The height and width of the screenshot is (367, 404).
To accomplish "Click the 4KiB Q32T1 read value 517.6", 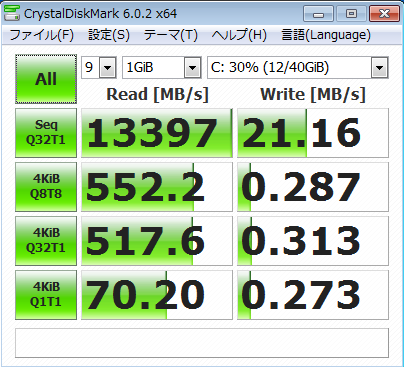I will click(157, 241).
